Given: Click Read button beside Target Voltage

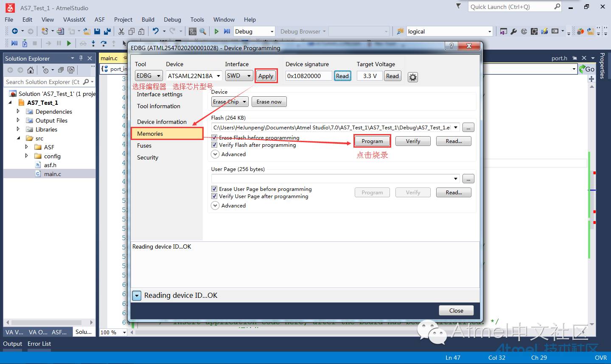Looking at the screenshot, I should click(392, 76).
